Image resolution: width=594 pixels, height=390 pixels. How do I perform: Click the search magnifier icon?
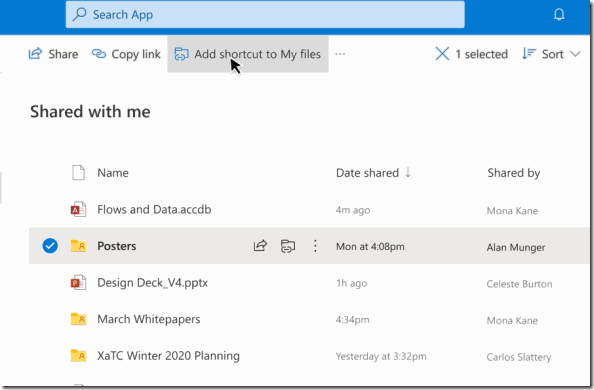[80, 14]
